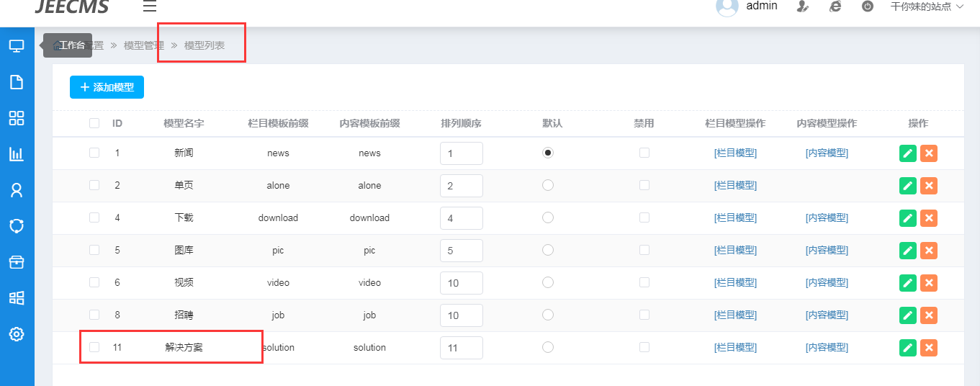Open the document page icon in sidebar
The width and height of the screenshot is (980, 386).
pos(17,82)
